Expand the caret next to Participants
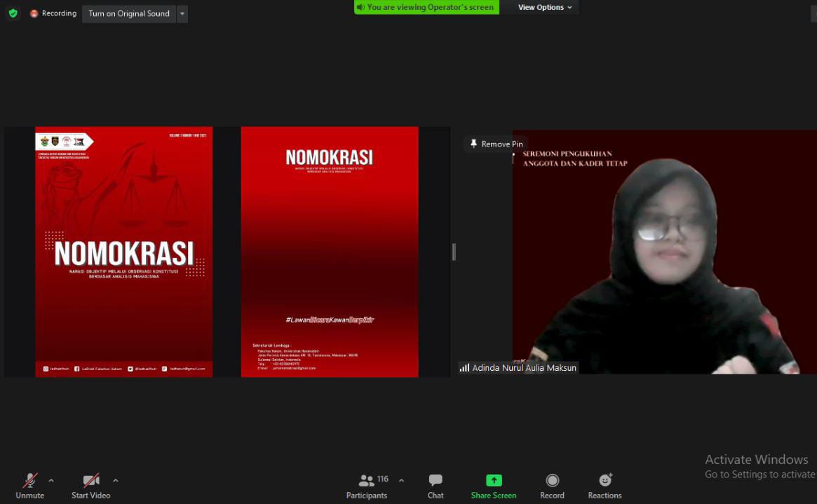The image size is (817, 504). click(401, 481)
